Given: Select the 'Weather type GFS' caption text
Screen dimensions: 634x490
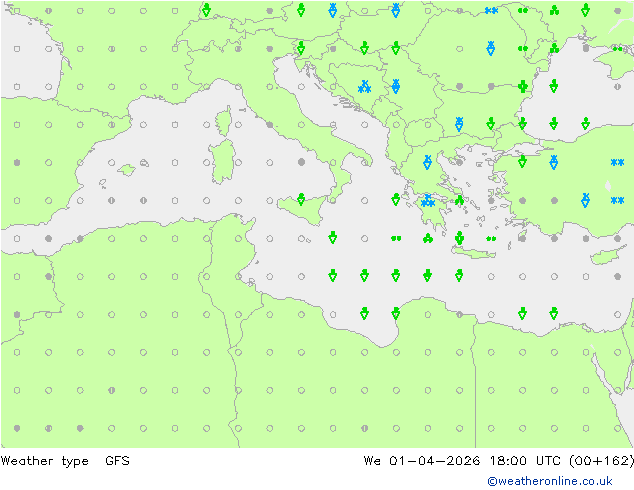Looking at the screenshot, I should 65,461.
